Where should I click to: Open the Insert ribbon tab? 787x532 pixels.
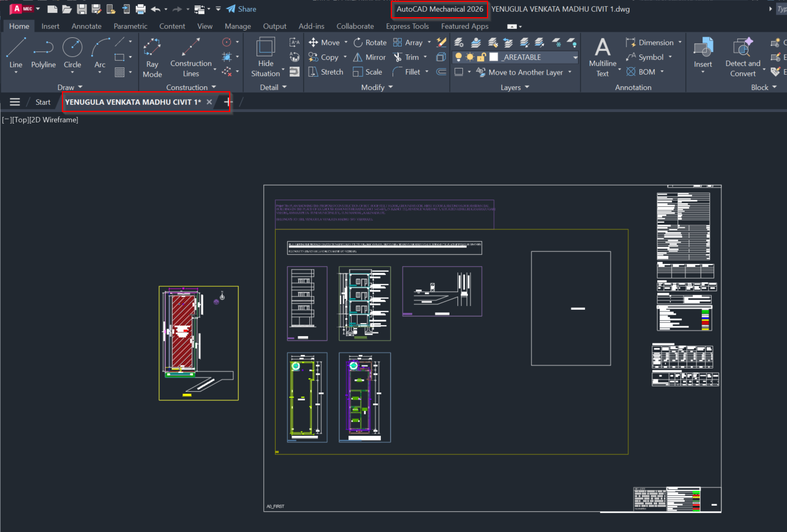50,26
